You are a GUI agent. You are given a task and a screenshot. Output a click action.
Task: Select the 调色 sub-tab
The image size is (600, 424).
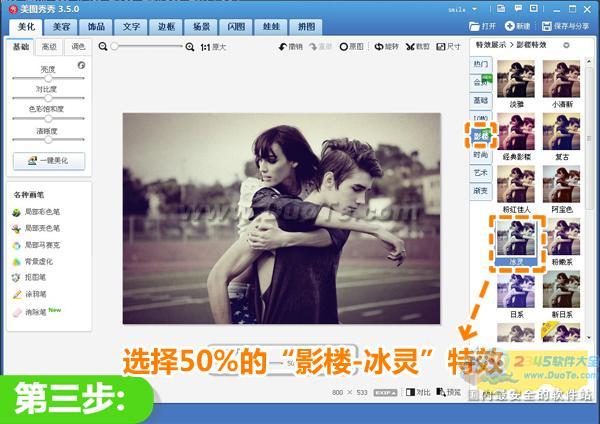pyautogui.click(x=78, y=47)
